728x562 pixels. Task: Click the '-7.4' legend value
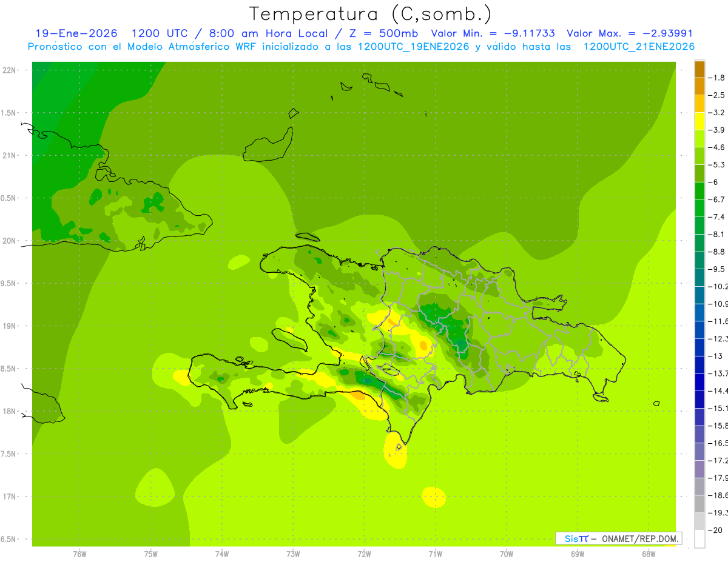click(717, 217)
